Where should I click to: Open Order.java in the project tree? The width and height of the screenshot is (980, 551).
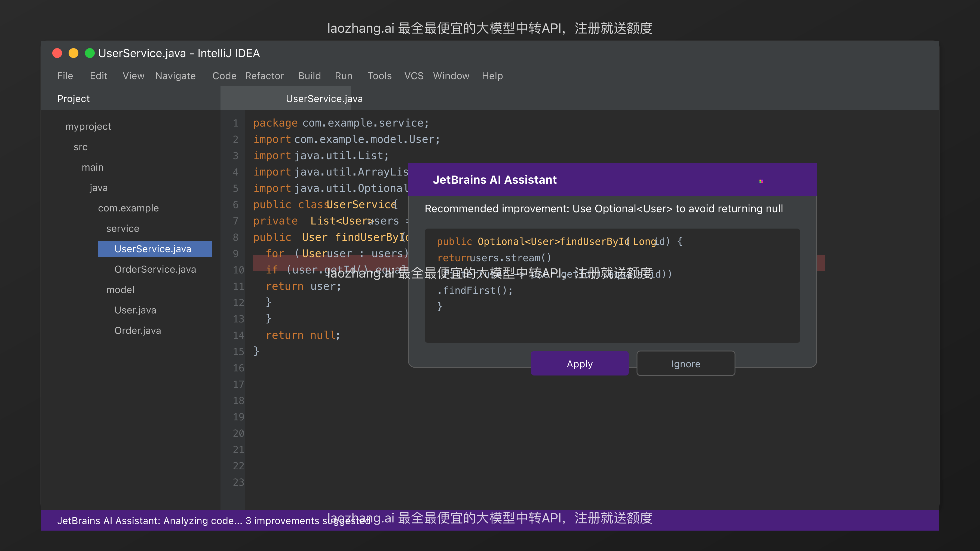138,330
